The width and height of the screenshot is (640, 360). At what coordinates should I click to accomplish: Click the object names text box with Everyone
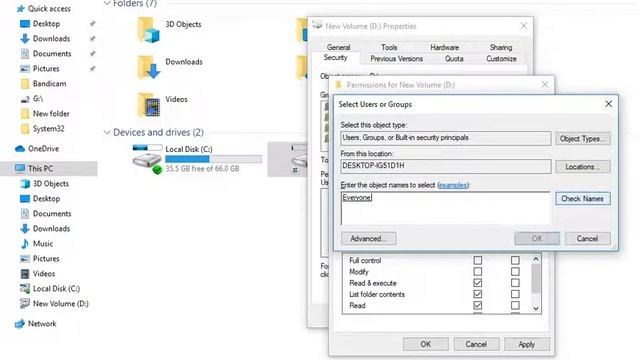click(445, 208)
